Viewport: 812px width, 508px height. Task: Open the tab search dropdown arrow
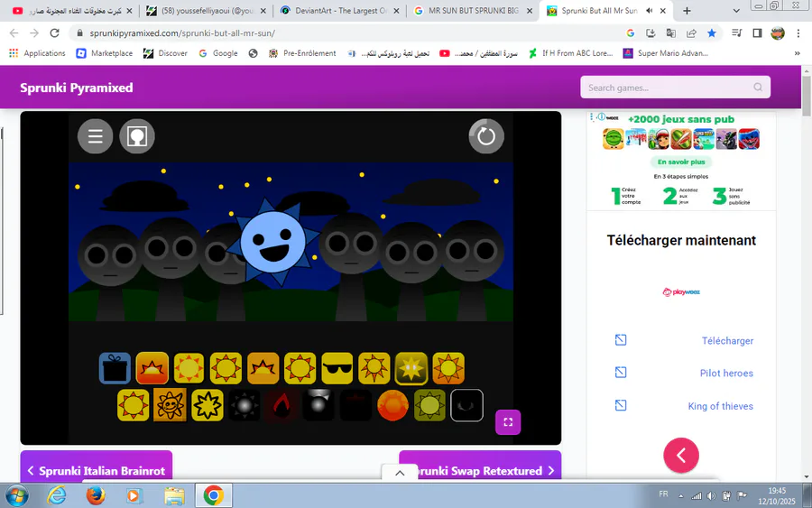click(736, 10)
